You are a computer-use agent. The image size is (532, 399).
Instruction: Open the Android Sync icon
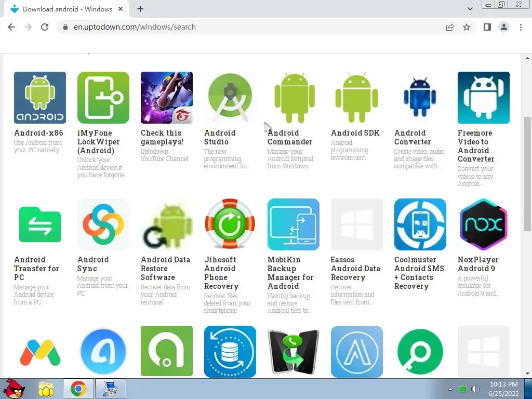click(103, 224)
